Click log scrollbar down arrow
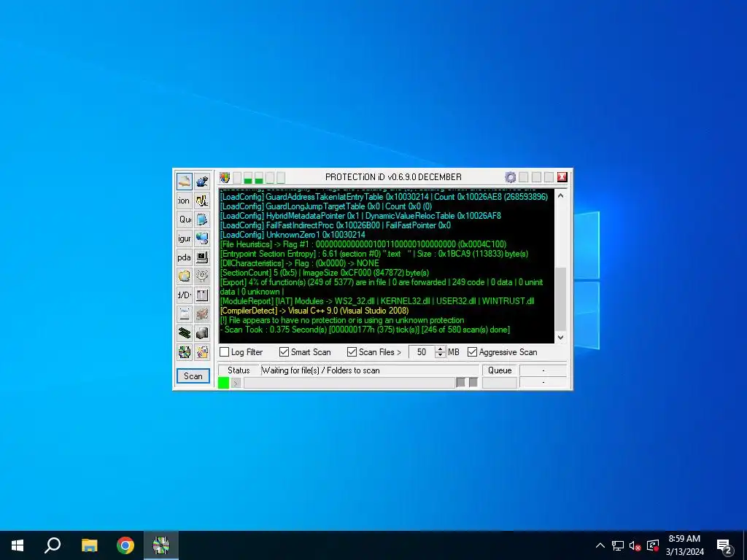The height and width of the screenshot is (560, 747). pyautogui.click(x=561, y=337)
